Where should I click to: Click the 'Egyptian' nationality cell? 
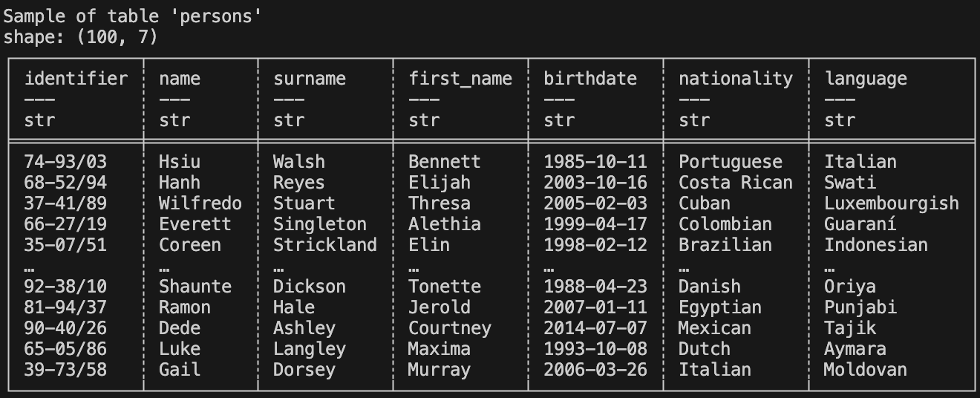point(719,307)
